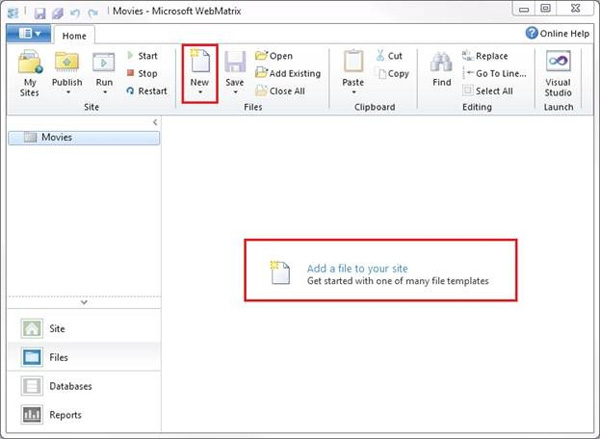Image resolution: width=600 pixels, height=439 pixels.
Task: Switch to the Home ribbon tab
Action: click(x=74, y=36)
